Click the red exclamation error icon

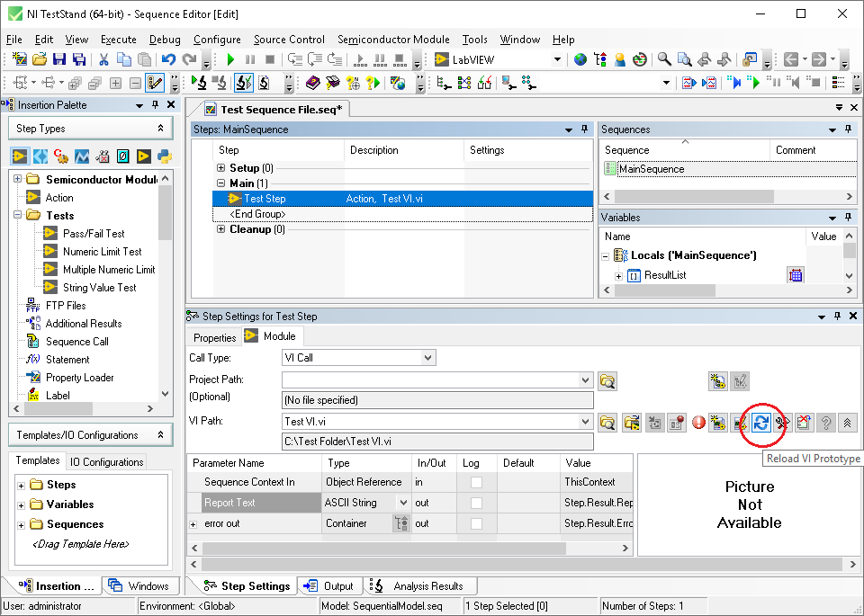tap(698, 423)
